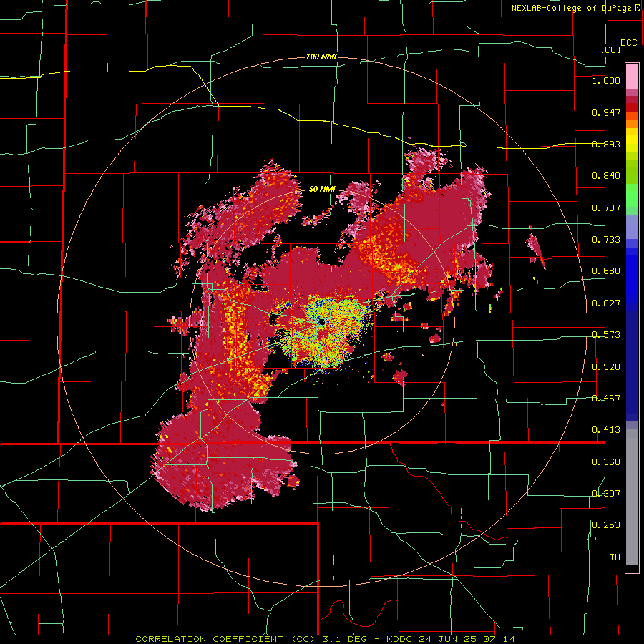Click the 0.680 color scale value

[x=606, y=271]
